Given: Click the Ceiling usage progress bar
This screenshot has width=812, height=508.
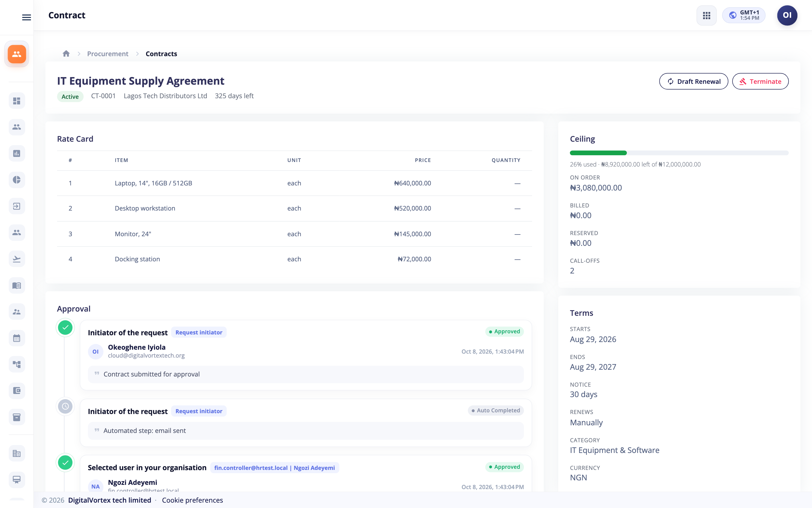Looking at the screenshot, I should coord(679,153).
